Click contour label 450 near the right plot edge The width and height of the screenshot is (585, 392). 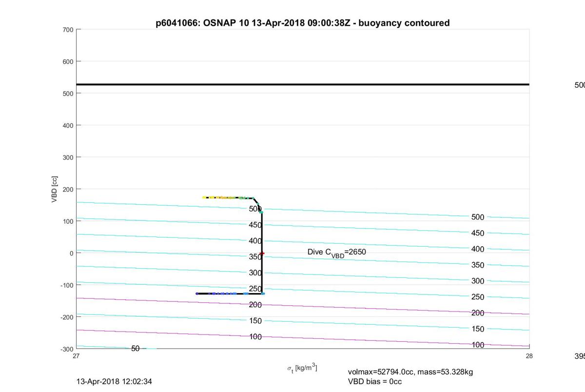click(x=478, y=233)
